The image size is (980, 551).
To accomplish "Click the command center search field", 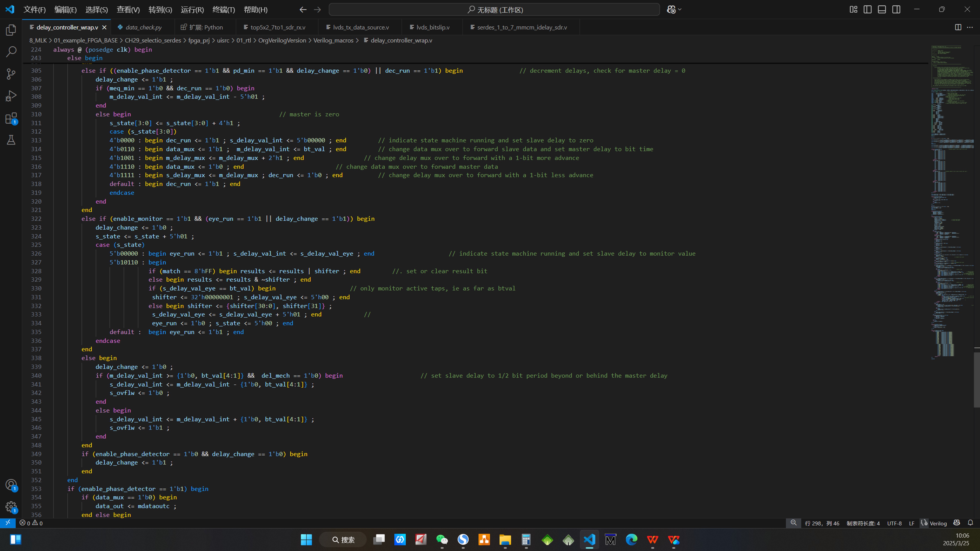I will coord(494,10).
